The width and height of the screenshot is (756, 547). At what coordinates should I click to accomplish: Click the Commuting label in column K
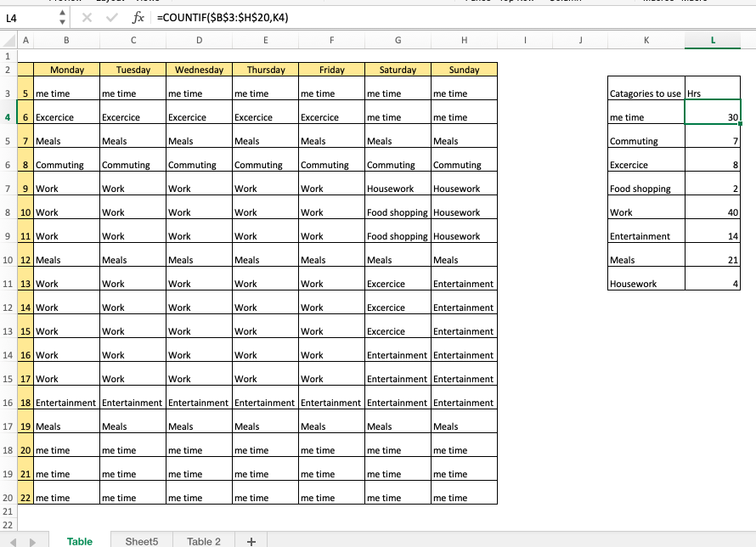pos(646,136)
